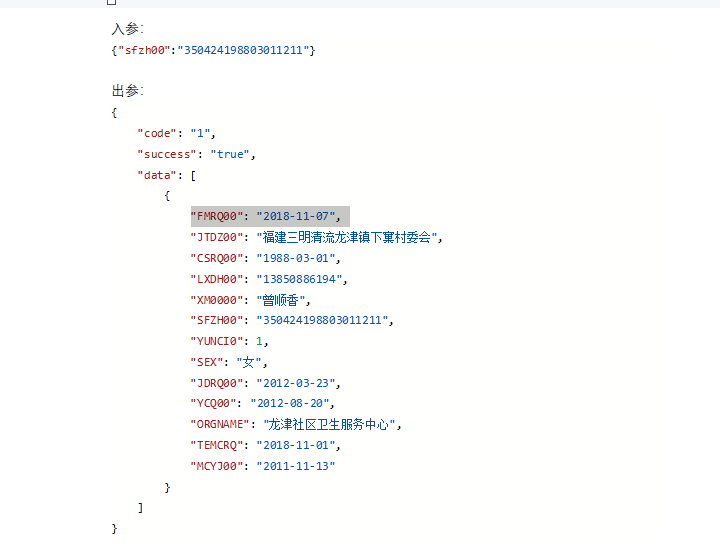Click the "LXDH00" phone number value
Screen dimensions: 720x543
[x=301, y=279]
